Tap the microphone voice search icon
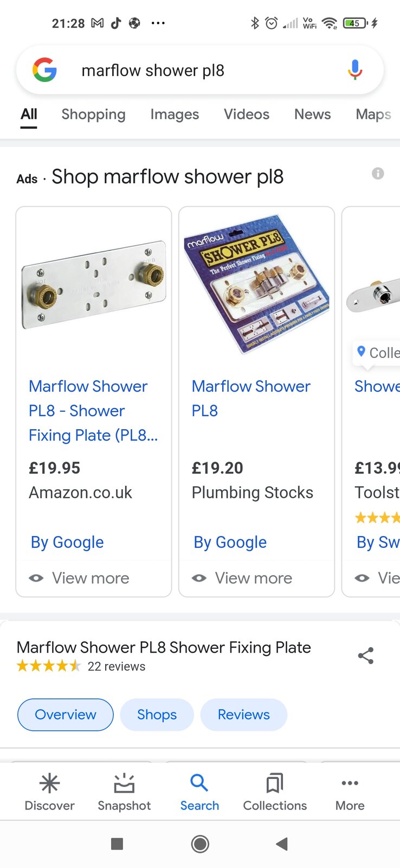Screen dimensions: 400x868 coord(355,70)
